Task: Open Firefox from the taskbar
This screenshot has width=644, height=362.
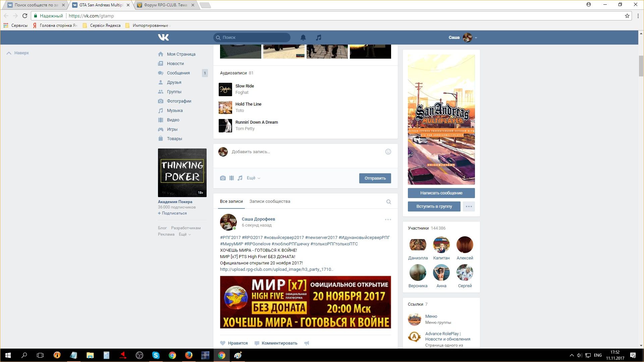Action: [x=189, y=355]
